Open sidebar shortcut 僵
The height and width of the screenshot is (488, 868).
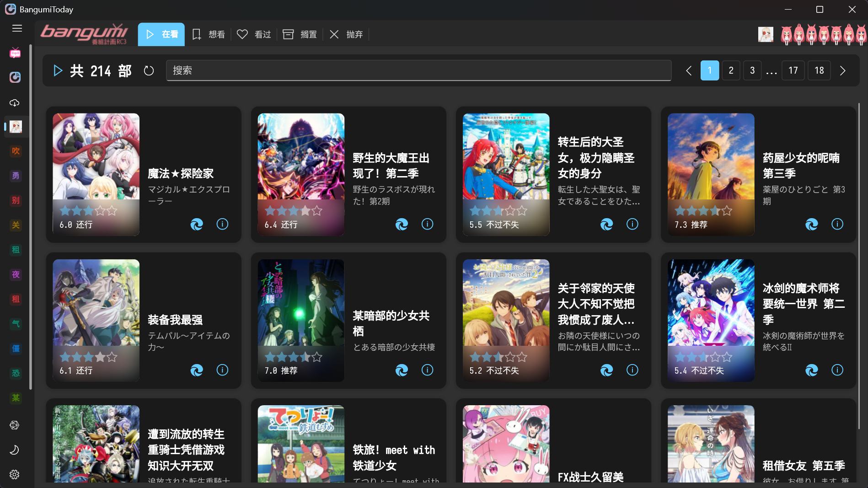coord(16,349)
